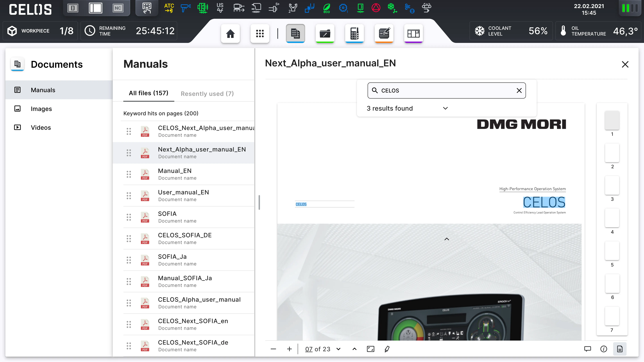Select Manuals in Documents sidebar

59,90
